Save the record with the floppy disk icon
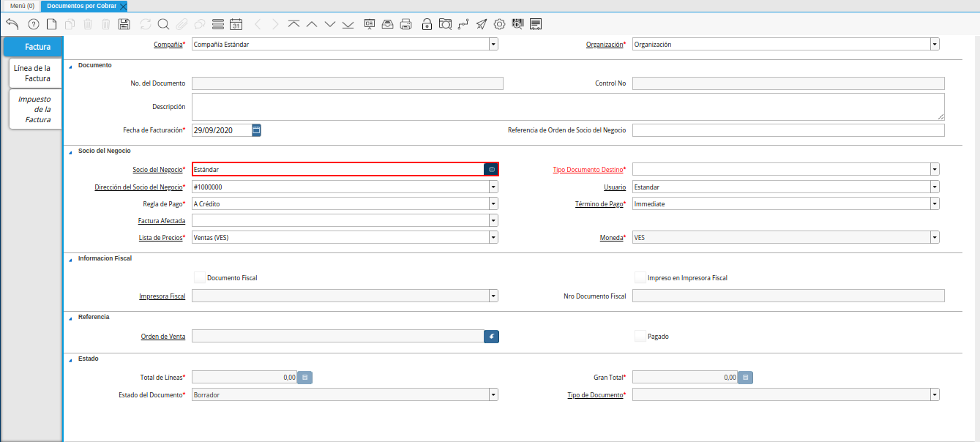Viewport: 980px width, 442px height. [124, 24]
